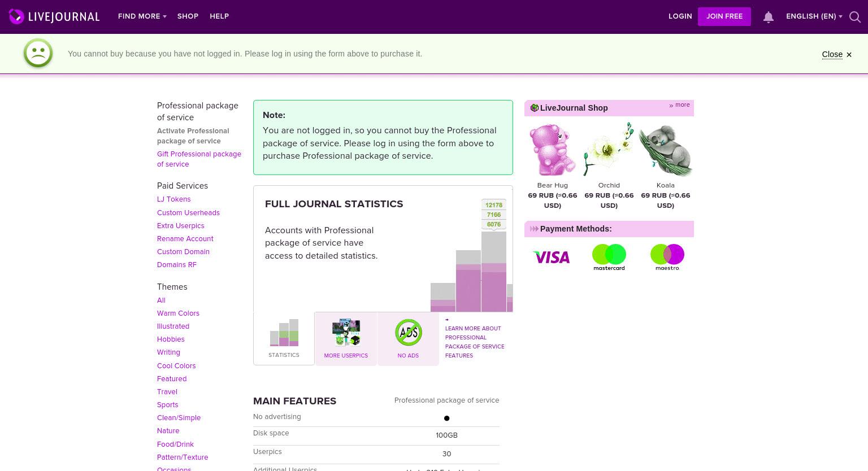Click the 'more' link in LiveJournal Shop
The image size is (868, 471).
[682, 104]
